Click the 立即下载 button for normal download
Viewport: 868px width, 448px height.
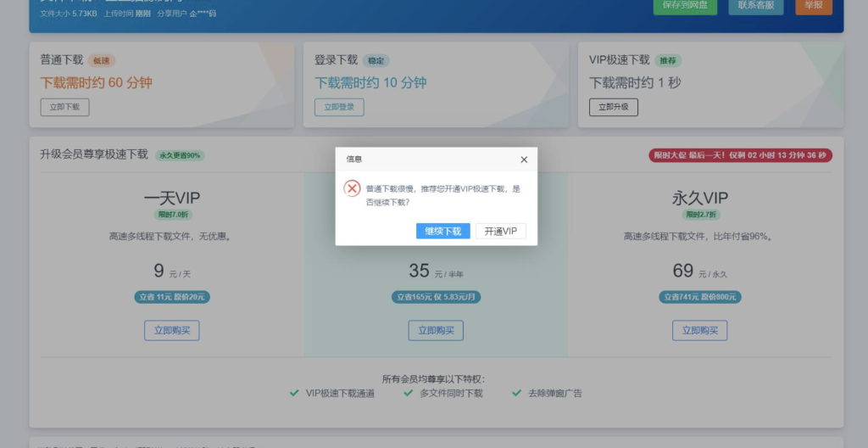click(x=64, y=107)
